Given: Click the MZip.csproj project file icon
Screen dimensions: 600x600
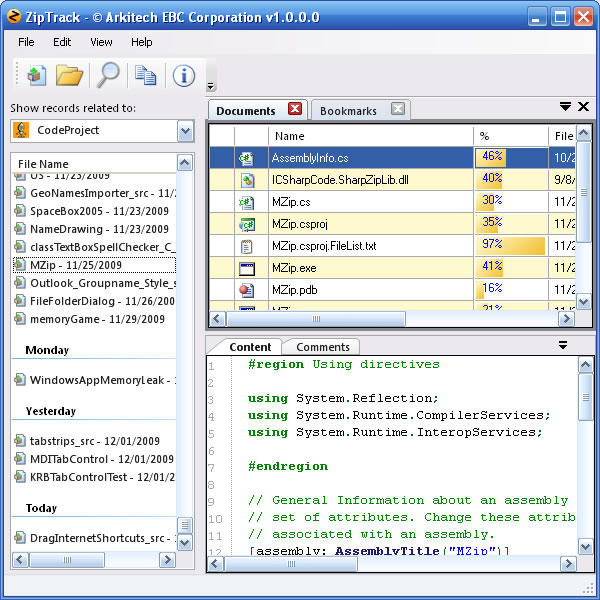Looking at the screenshot, I should 247,224.
